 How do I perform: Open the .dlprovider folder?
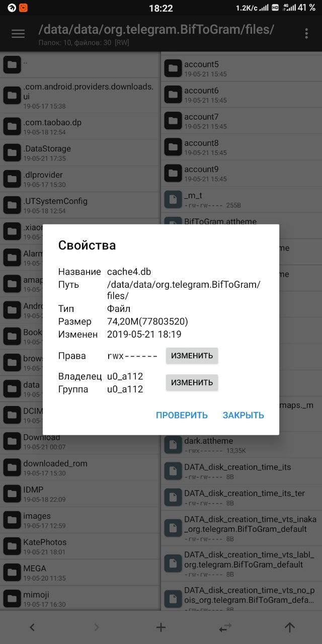click(x=80, y=179)
